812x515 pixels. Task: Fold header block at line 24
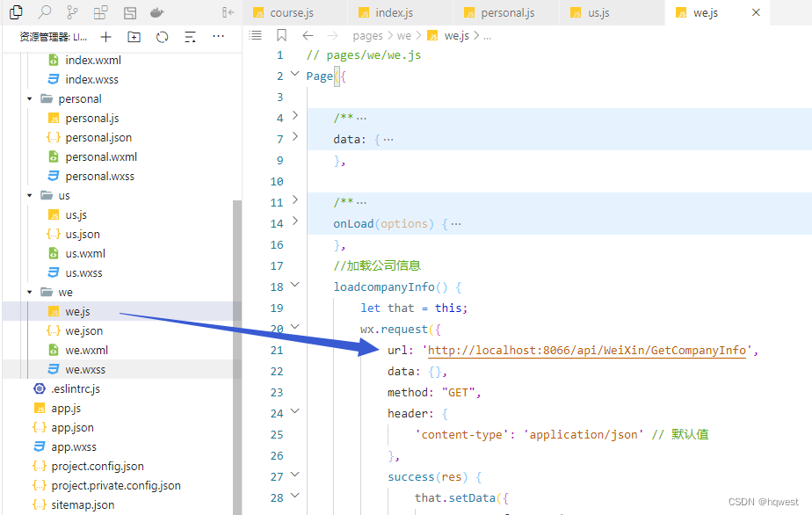pyautogui.click(x=294, y=411)
